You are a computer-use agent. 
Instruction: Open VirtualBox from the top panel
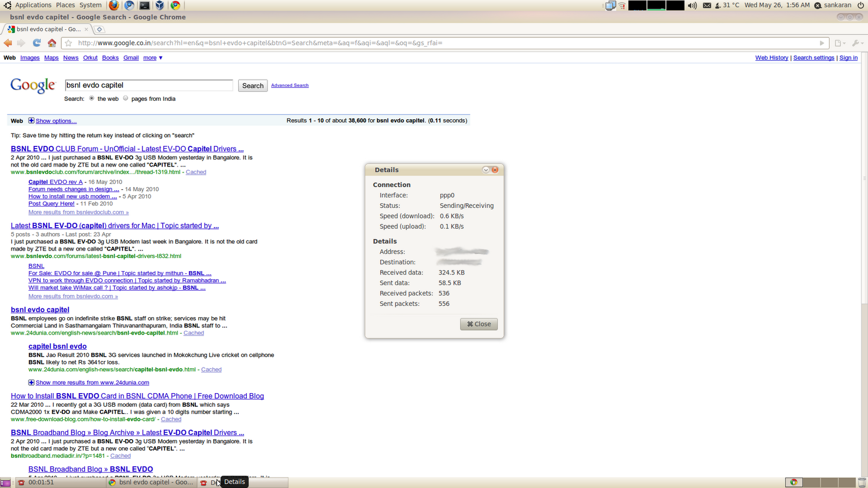click(x=159, y=5)
